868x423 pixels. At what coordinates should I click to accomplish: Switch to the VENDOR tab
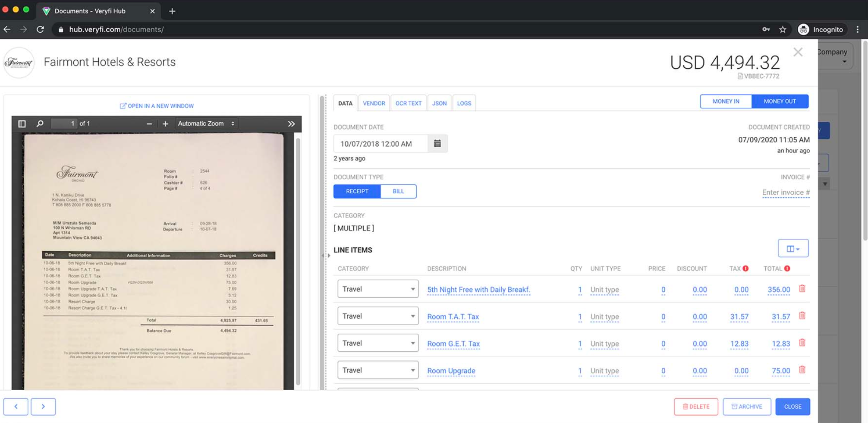point(374,103)
